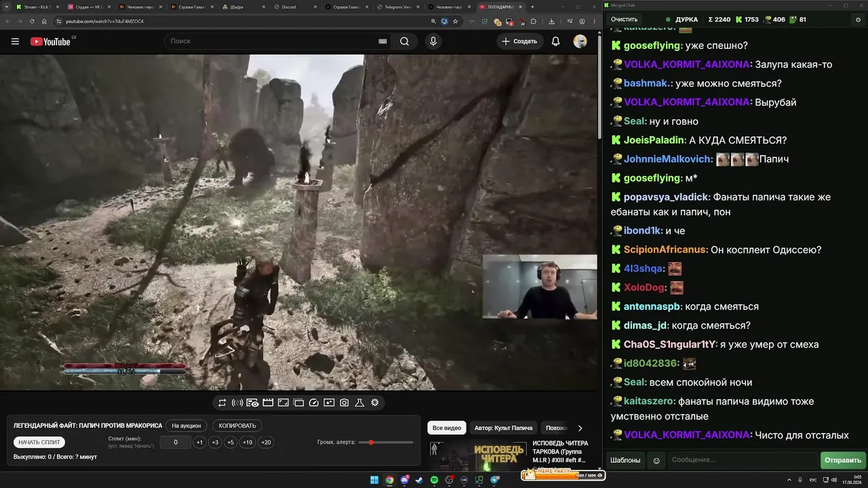This screenshot has width=868, height=488.
Task: Open player toolbar settings gear
Action: tap(374, 403)
